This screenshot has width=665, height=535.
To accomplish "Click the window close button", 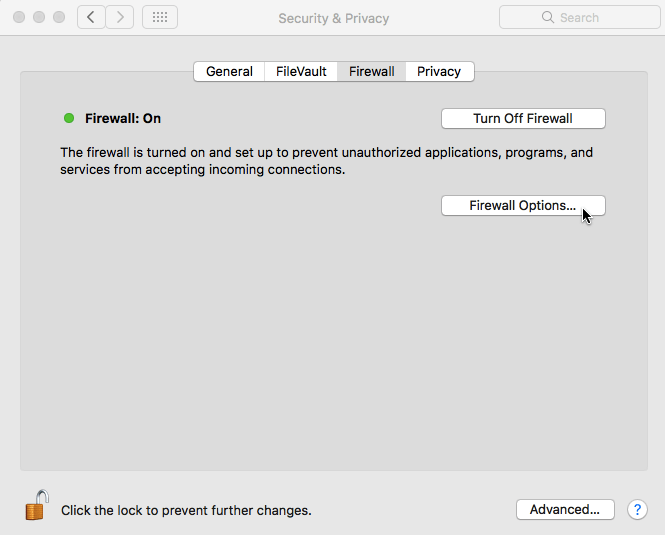I will point(19,17).
